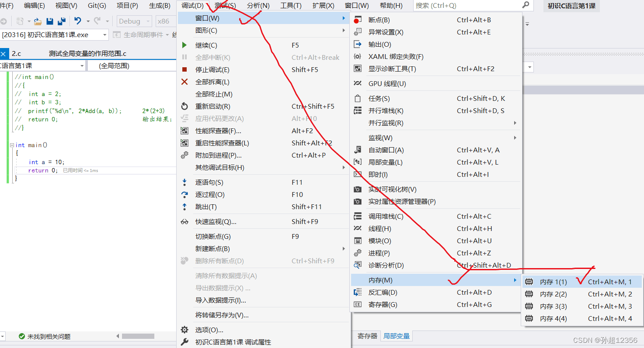Click the Output (输出) window icon
The image size is (644, 348).
[x=358, y=44]
